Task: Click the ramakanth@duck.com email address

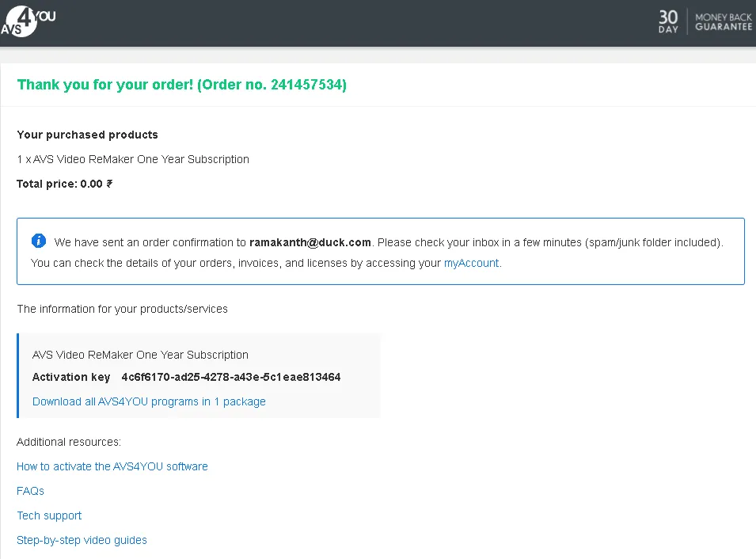Action: coord(310,242)
